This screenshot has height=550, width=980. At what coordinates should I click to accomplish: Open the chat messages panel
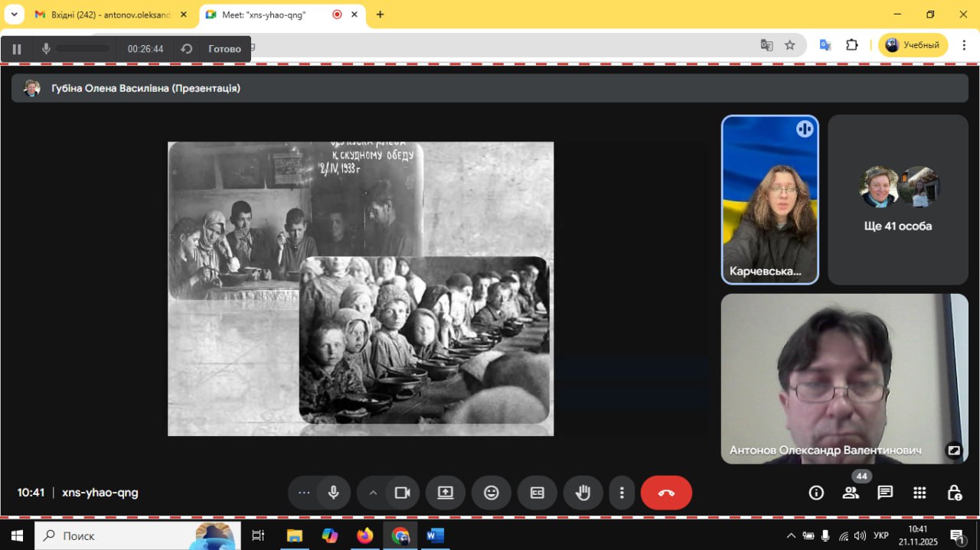tap(885, 493)
